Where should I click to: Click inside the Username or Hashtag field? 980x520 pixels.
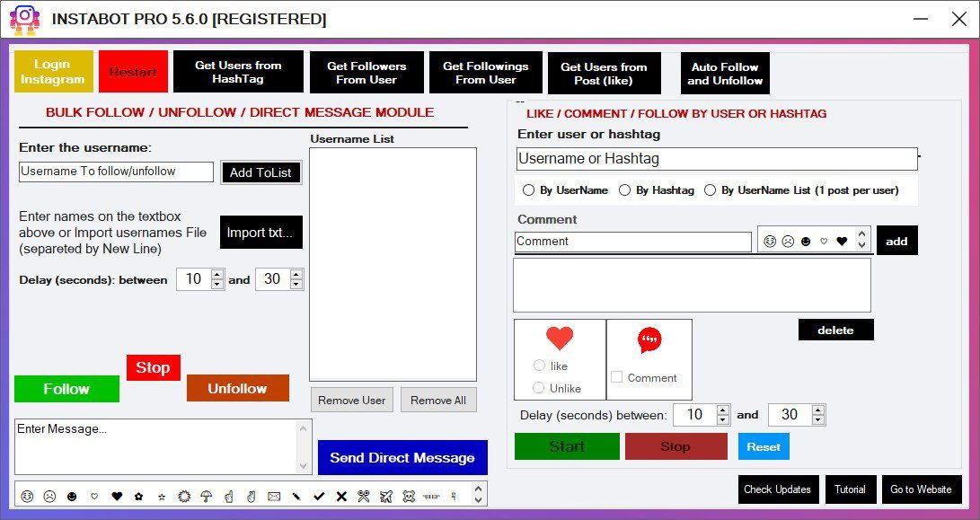pos(716,158)
